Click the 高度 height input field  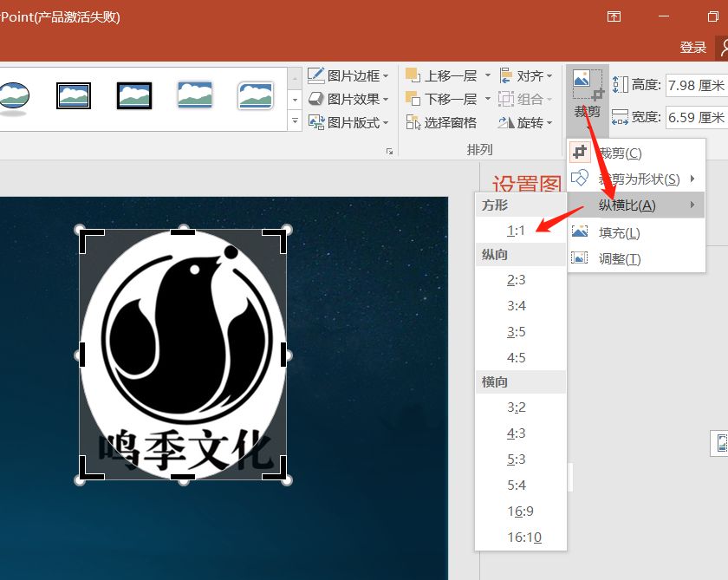pyautogui.click(x=697, y=86)
